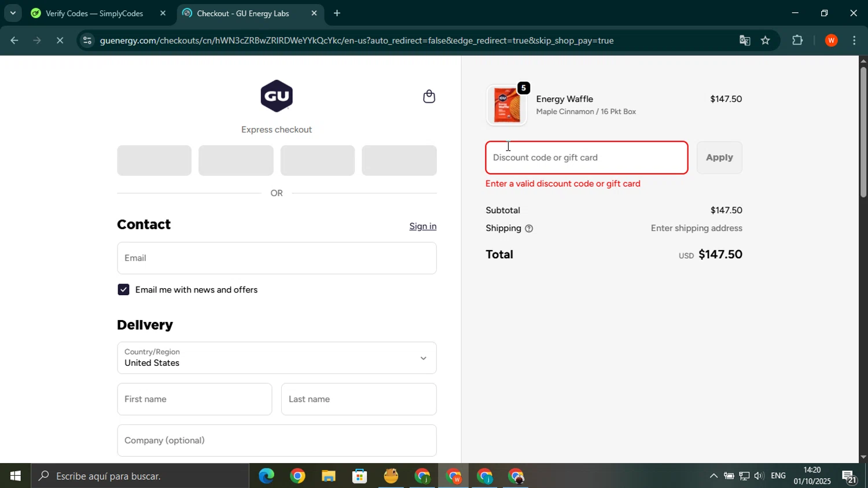Screen dimensions: 868x488
Task: Go back to the previous page
Action: (x=14, y=41)
